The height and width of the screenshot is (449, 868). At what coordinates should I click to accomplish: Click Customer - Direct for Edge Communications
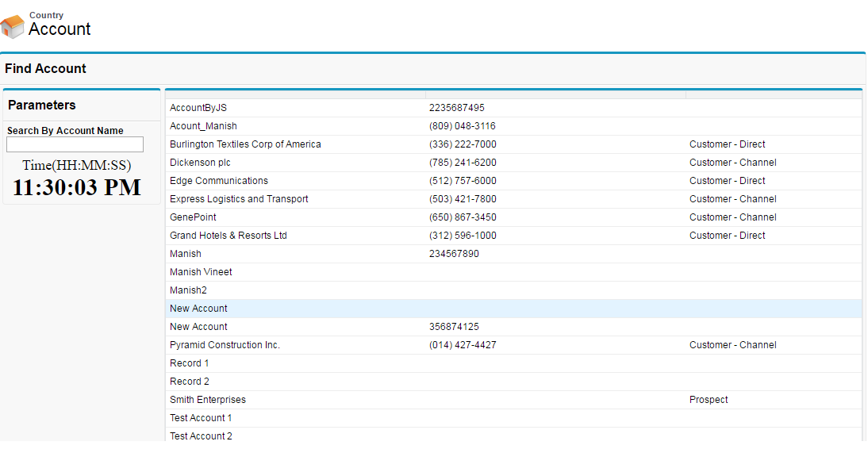(728, 181)
